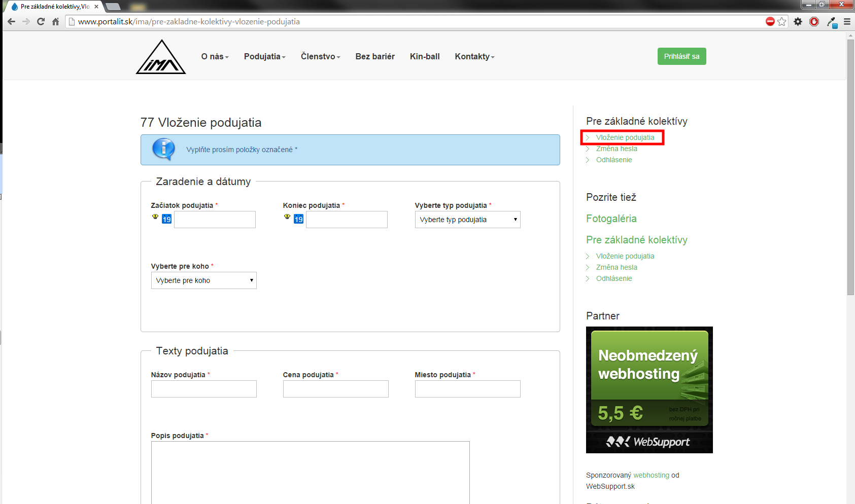Click the red power extension icon
Screen dimensions: 855x504
point(814,21)
